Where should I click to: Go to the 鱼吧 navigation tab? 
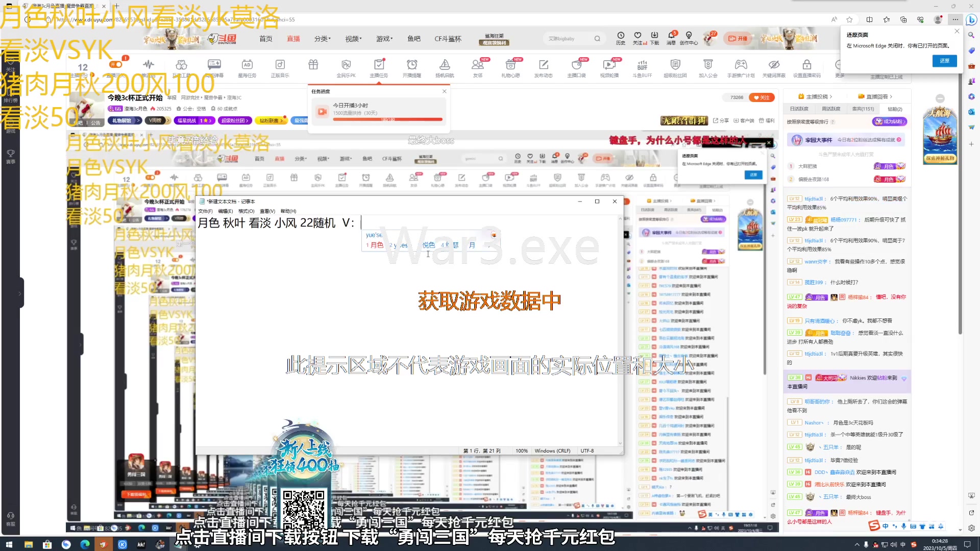pyautogui.click(x=414, y=39)
